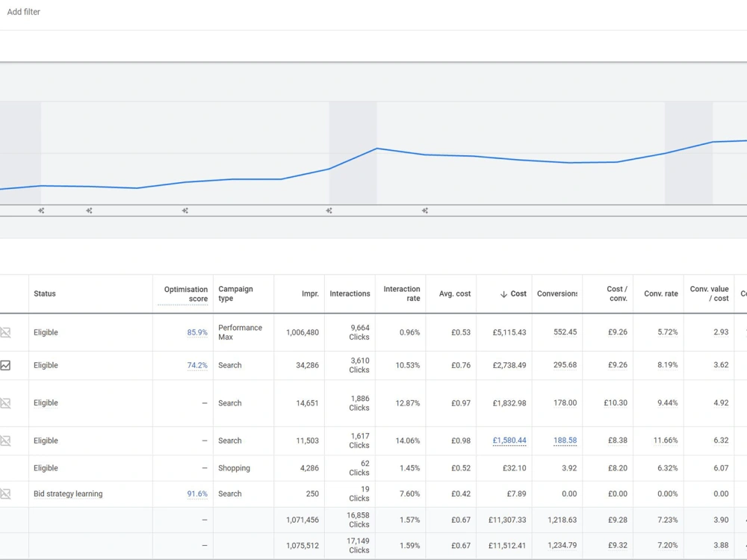Click the 9,664 Clicks cell
The height and width of the screenshot is (560, 747).
(359, 332)
